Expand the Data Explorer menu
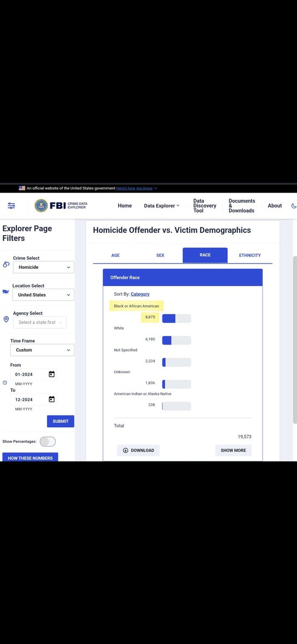 pos(162,206)
